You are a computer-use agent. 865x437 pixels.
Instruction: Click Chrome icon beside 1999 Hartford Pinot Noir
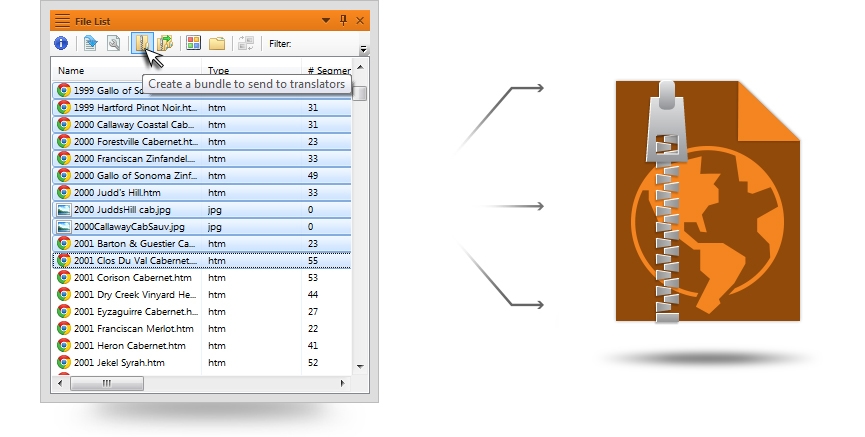tap(64, 107)
